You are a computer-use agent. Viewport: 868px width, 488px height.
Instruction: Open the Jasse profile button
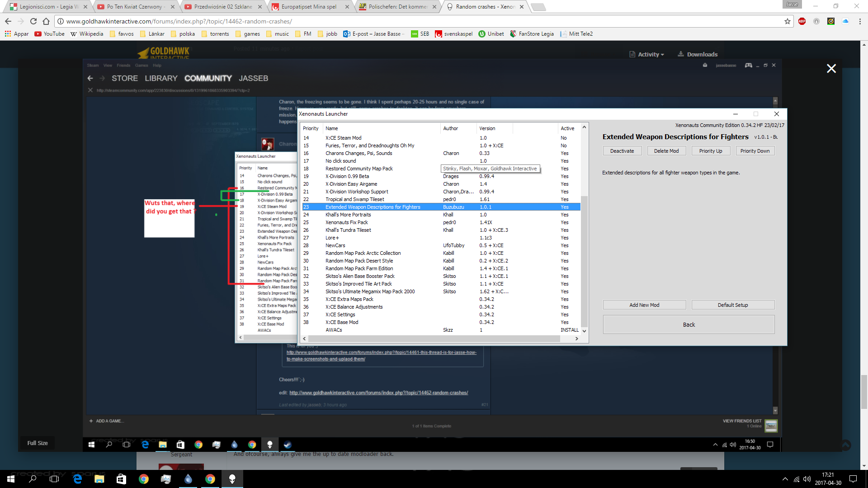(792, 4)
